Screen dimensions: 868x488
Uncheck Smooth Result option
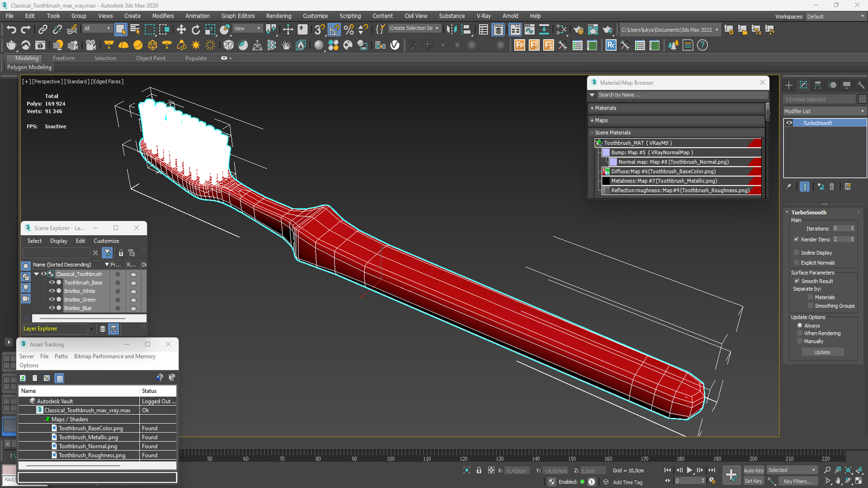point(797,281)
